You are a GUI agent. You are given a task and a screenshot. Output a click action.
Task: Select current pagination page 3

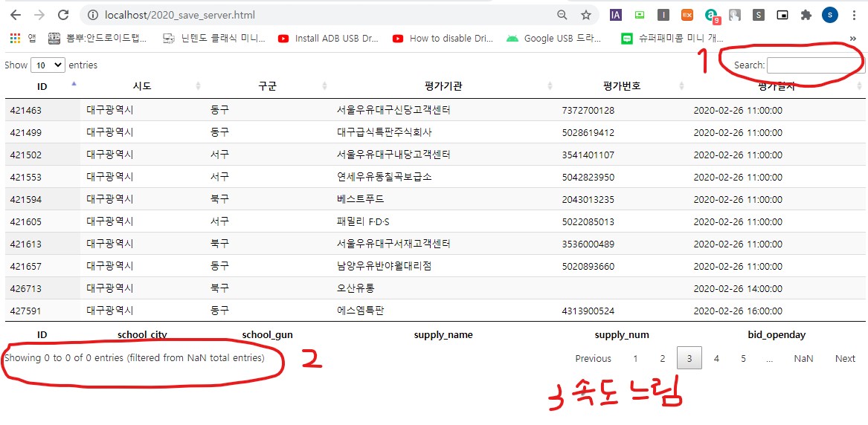tap(689, 358)
